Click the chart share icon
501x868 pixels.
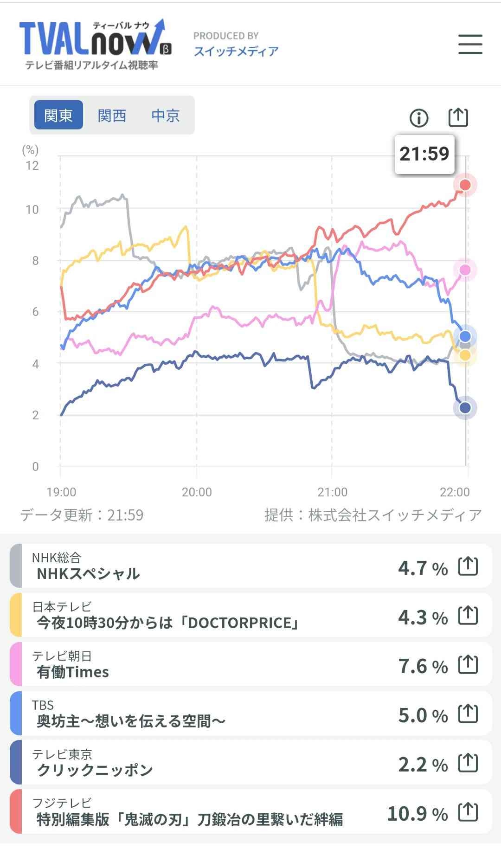coord(458,117)
